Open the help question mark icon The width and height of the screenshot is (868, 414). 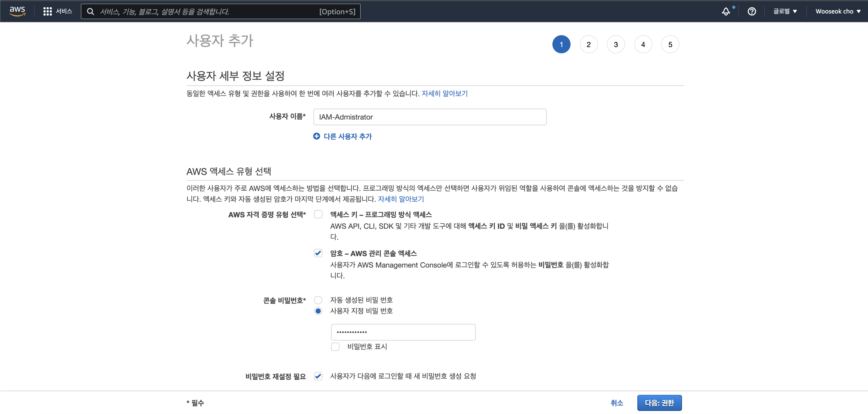tap(751, 11)
